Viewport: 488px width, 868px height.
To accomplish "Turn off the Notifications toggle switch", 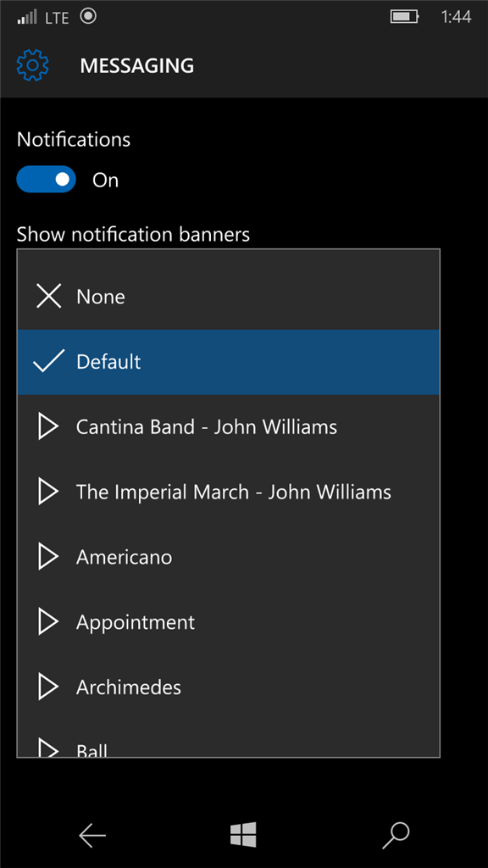I will 46,180.
